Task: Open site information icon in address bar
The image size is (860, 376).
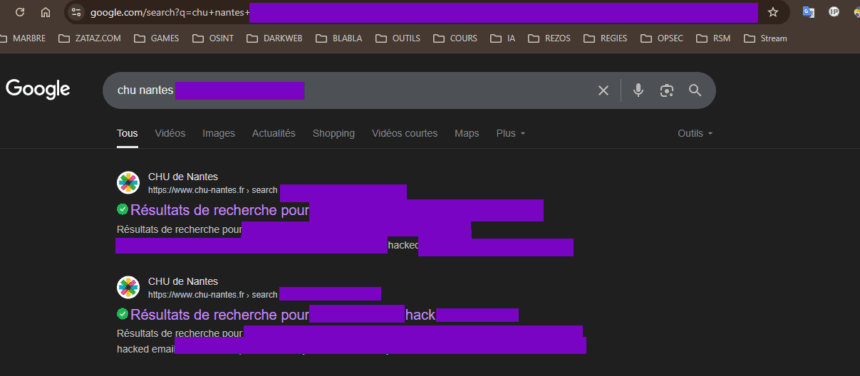Action: point(76,12)
